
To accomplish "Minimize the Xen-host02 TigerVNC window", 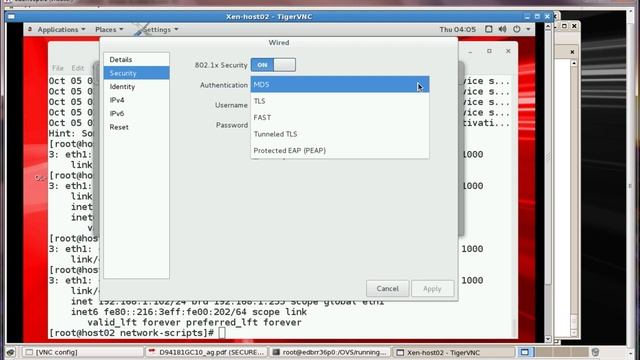I will (x=527, y=17).
